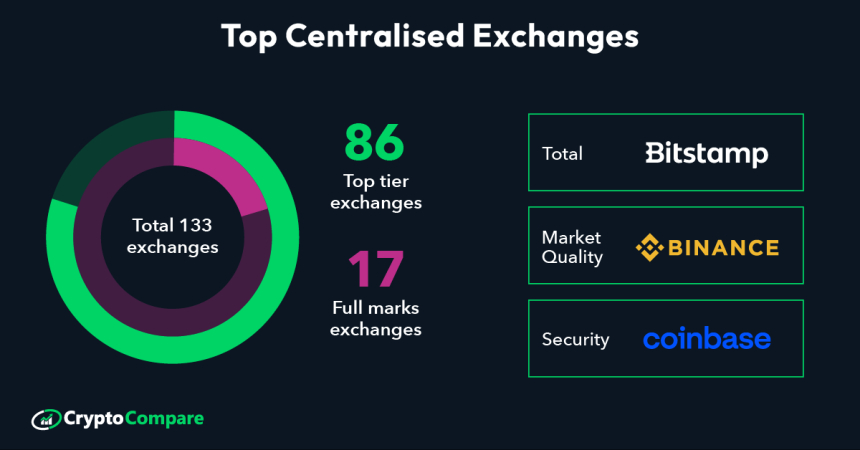Click the Top tier exchanges label

(375, 192)
